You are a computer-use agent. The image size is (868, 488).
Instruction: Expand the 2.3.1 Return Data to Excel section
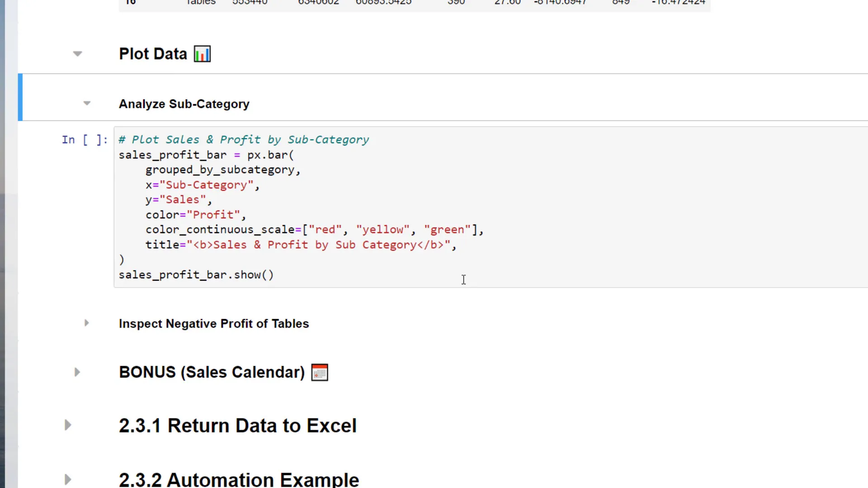click(68, 425)
